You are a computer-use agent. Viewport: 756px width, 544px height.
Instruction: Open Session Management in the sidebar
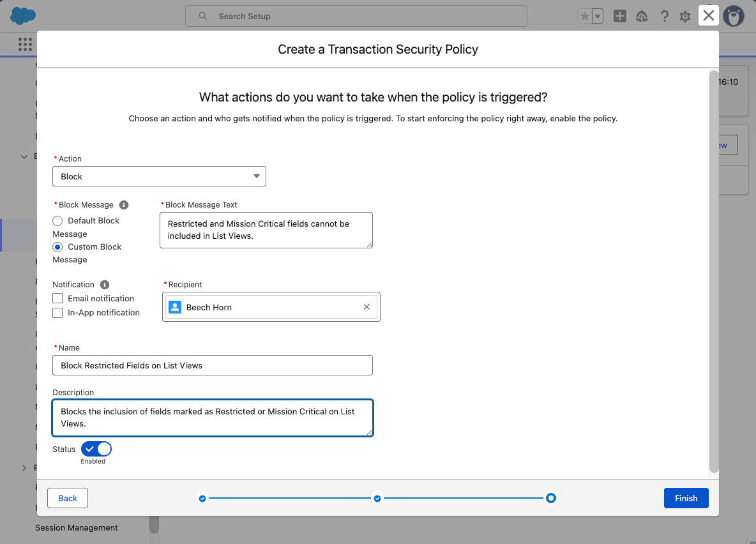pos(76,527)
